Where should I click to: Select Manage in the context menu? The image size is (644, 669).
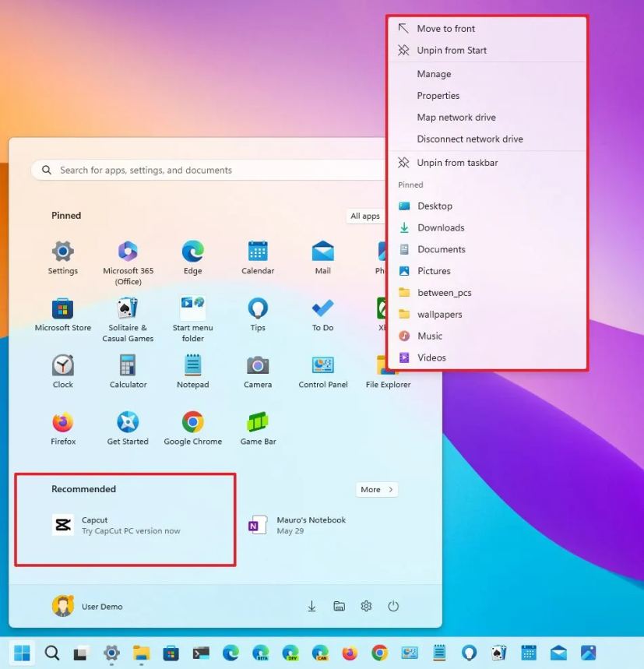(x=487, y=74)
